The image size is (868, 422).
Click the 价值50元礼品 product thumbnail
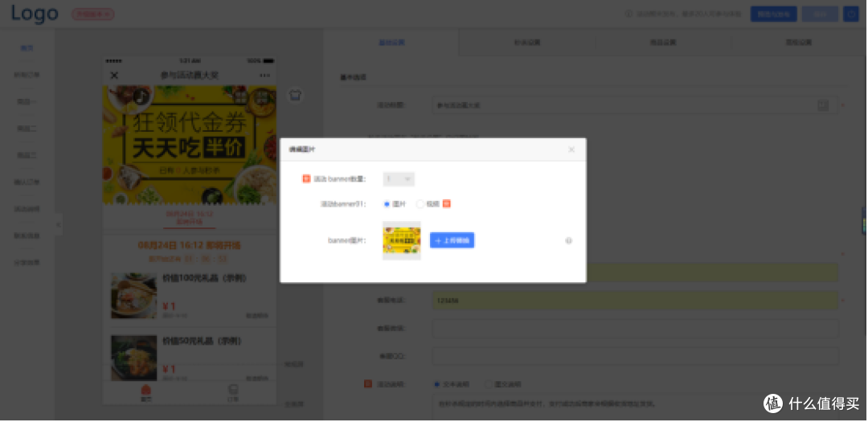[134, 358]
